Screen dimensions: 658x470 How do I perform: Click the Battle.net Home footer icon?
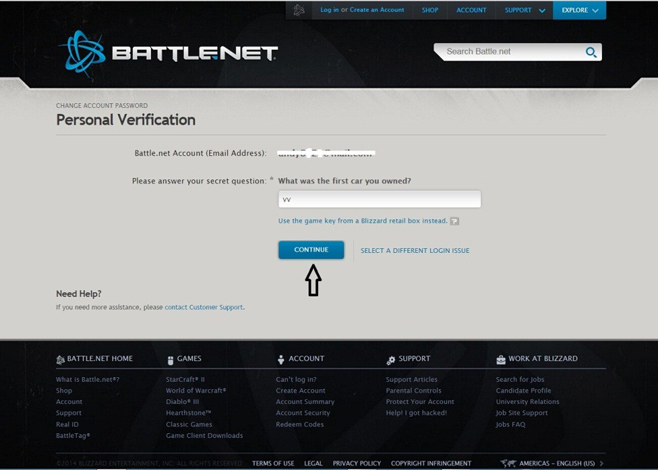click(60, 360)
